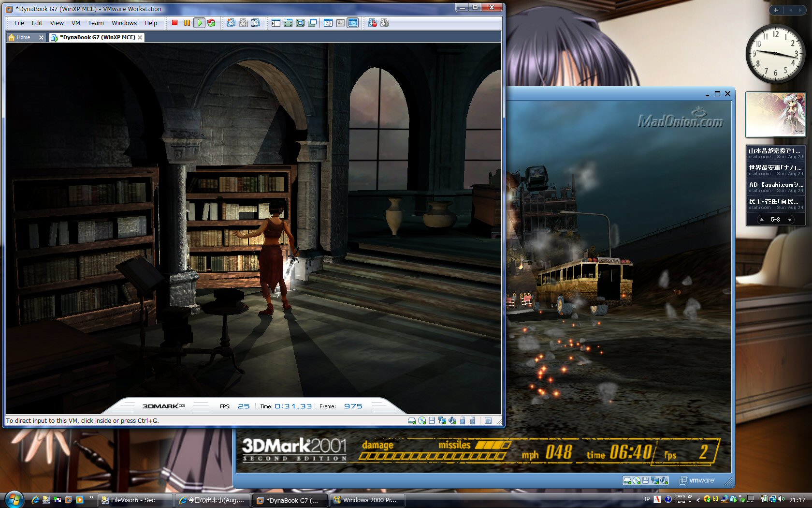
Task: Click the record VM activity toolbar icon
Action: (373, 23)
